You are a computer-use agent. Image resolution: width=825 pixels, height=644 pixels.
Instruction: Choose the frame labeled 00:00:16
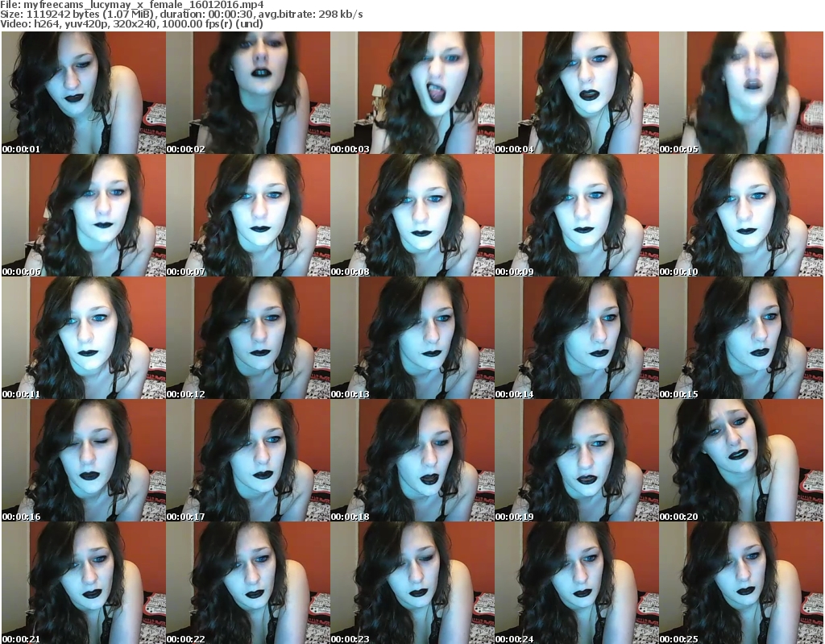[x=84, y=460]
